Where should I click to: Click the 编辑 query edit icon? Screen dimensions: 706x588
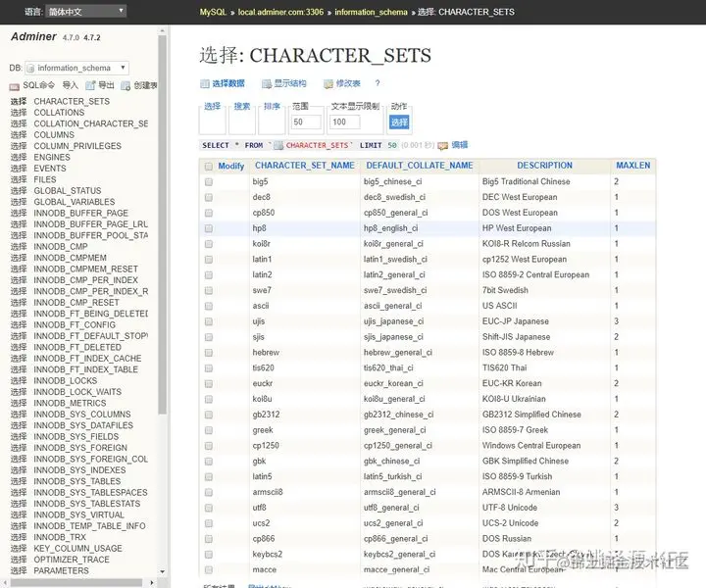click(442, 145)
